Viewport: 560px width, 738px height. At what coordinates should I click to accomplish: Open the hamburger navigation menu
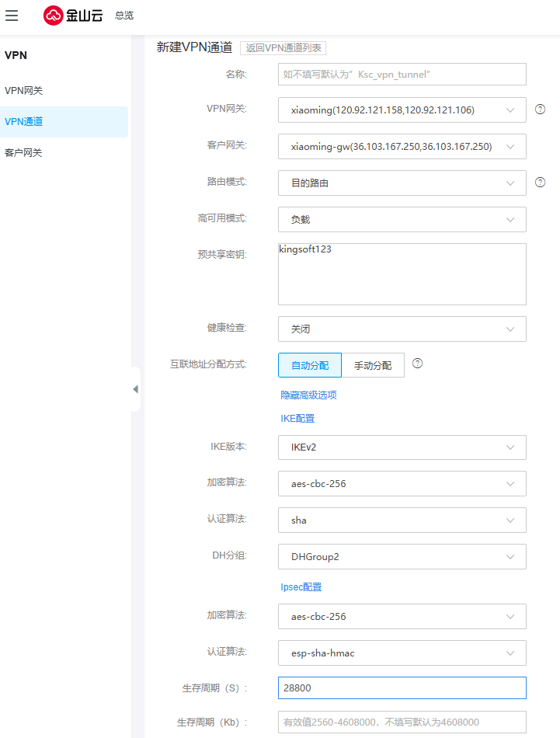click(12, 16)
